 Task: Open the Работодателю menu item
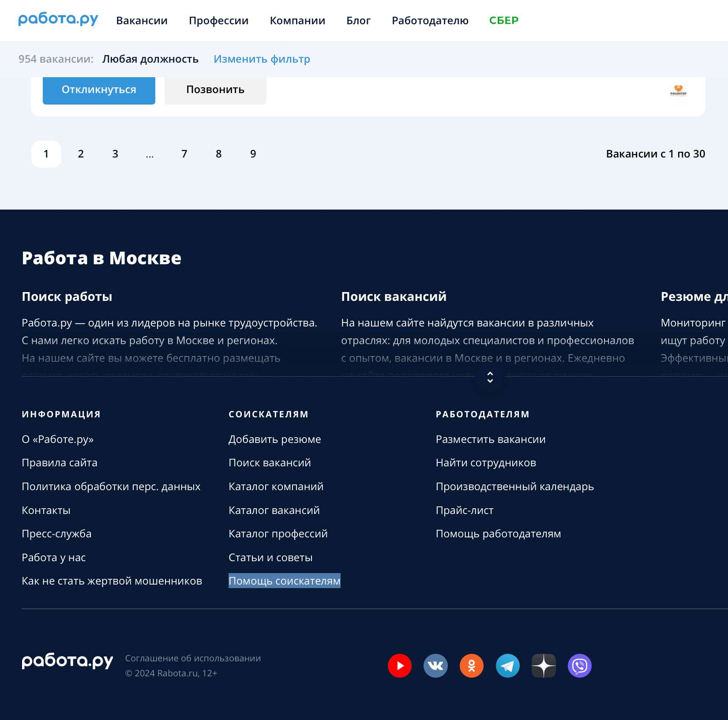pyautogui.click(x=430, y=20)
